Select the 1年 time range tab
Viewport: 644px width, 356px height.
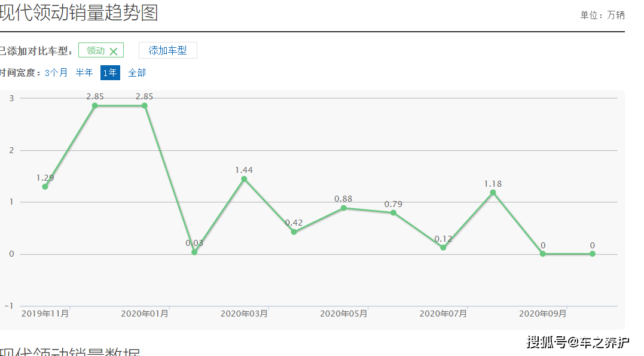point(110,73)
